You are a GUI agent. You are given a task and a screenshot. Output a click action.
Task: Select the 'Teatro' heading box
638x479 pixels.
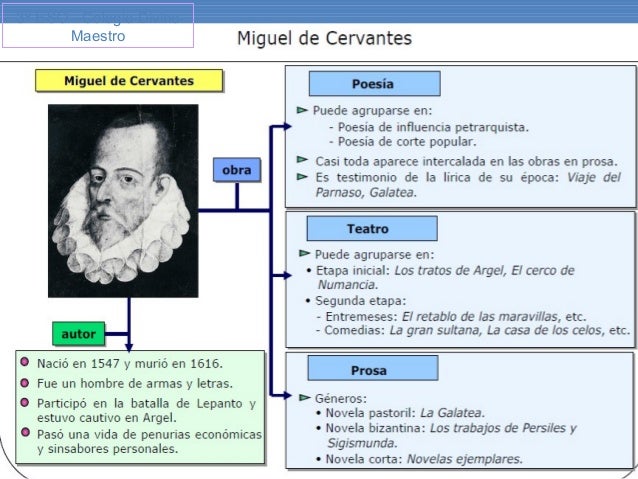pyautogui.click(x=372, y=228)
